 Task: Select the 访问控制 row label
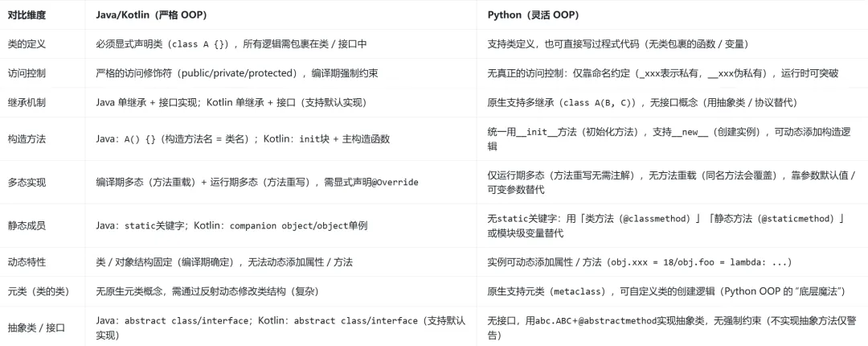click(x=27, y=73)
